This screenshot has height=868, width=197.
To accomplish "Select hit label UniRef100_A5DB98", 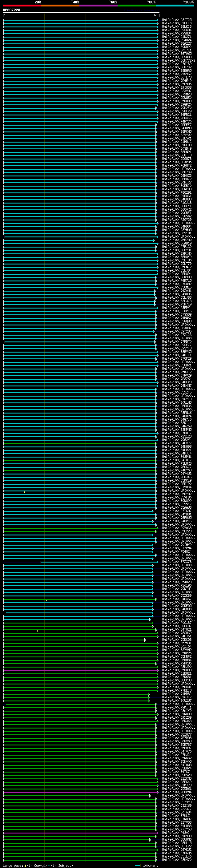I will (177, 670).
